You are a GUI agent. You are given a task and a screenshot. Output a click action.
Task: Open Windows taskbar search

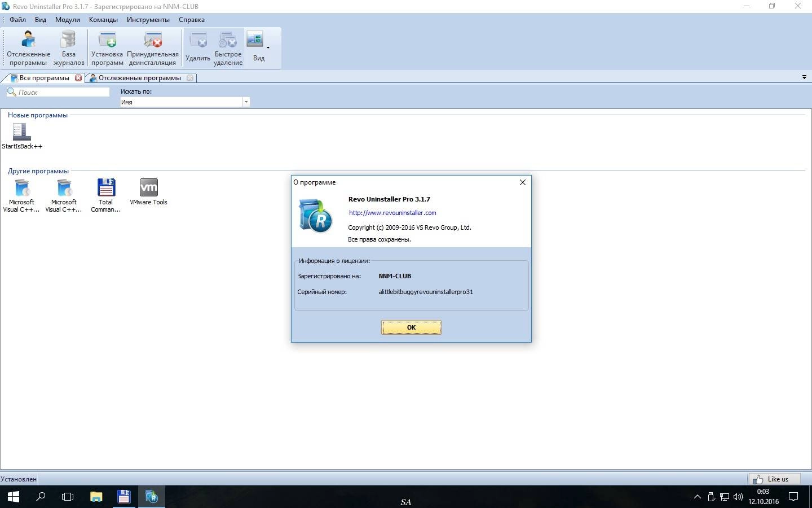pyautogui.click(x=41, y=497)
